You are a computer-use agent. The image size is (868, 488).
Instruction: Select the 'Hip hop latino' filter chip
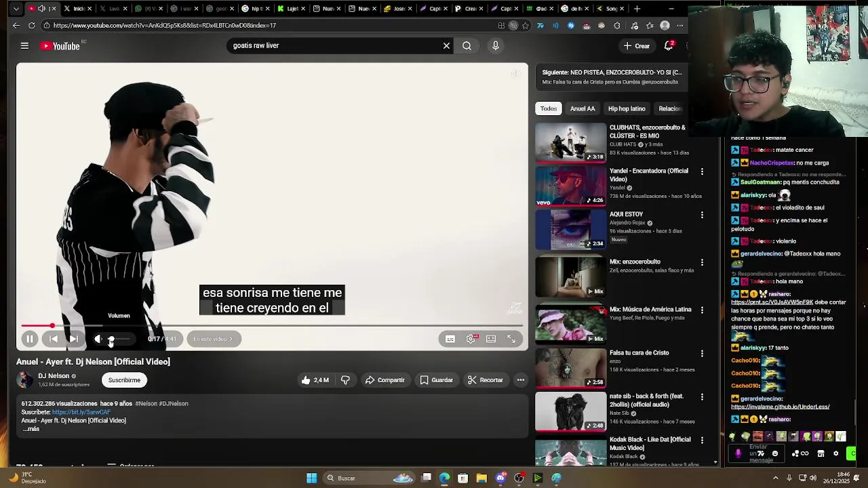point(627,108)
